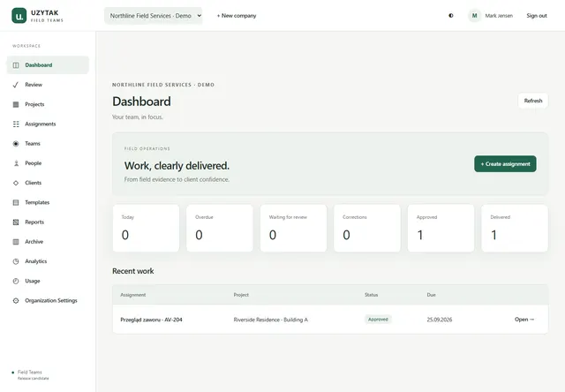
Task: Click the Analytics chart icon
Action: 16,261
